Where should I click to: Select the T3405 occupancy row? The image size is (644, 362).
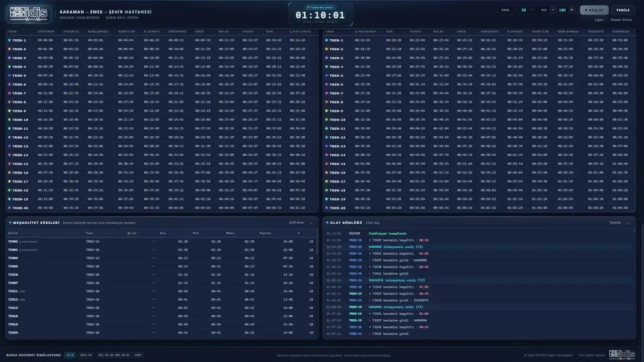point(161,266)
